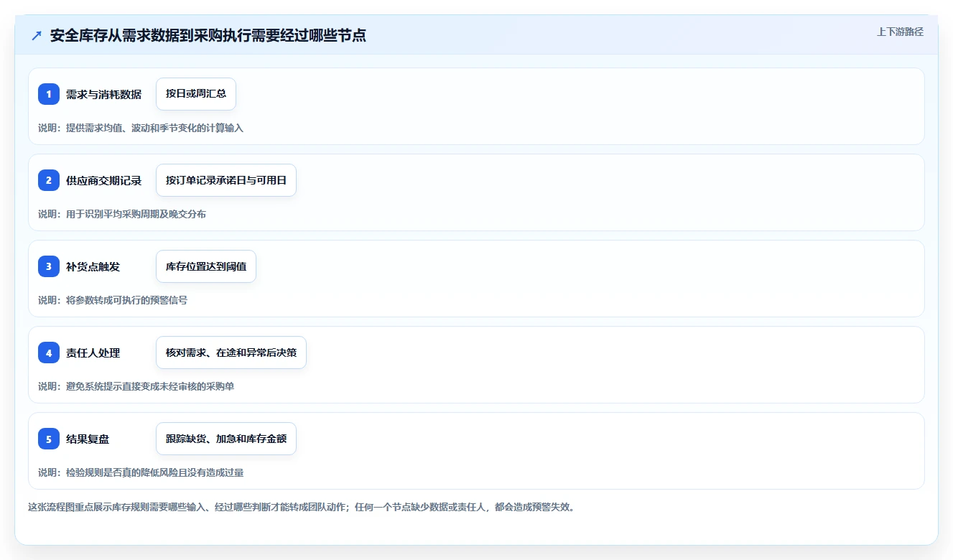The height and width of the screenshot is (560, 953).
Task: Click the step 5 number badge
Action: click(x=49, y=439)
